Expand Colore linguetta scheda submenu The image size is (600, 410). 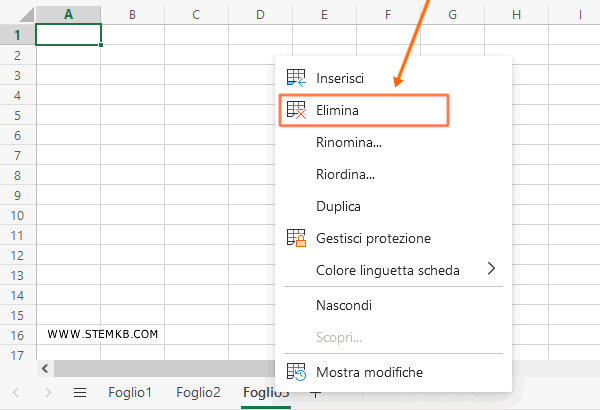point(393,270)
